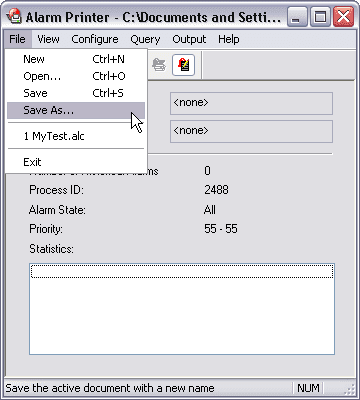
Task: Click the greyed-out printer toolbar icon
Action: [159, 65]
